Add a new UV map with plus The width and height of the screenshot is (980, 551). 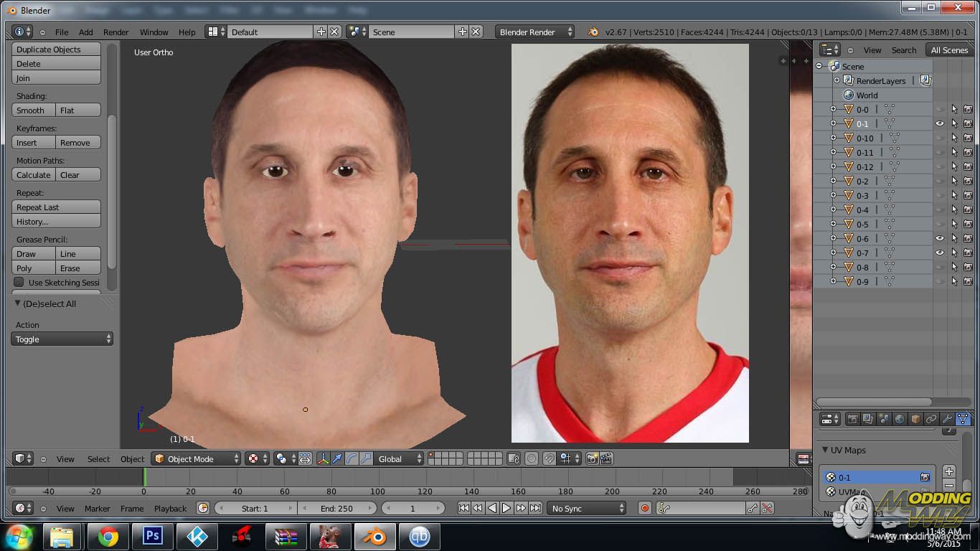949,471
